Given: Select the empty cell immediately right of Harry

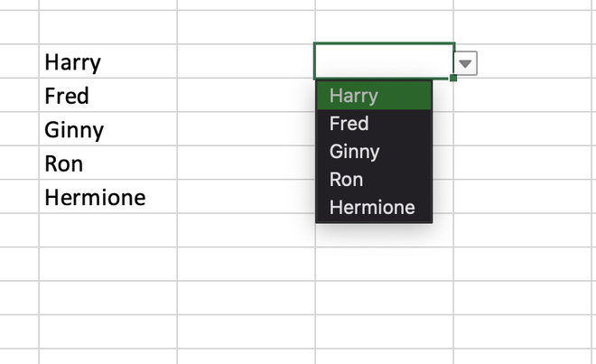Looking at the screenshot, I should click(x=246, y=62).
